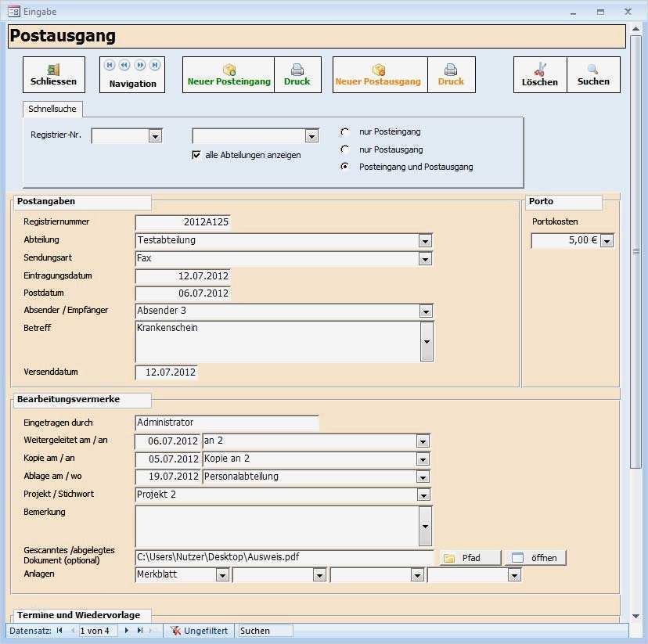This screenshot has height=644, width=648.
Task: Click the Schliessen button
Action: tap(54, 75)
